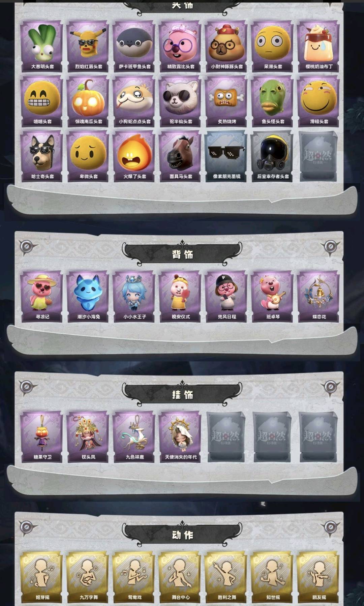Choose the 惊魂南瓜头套 pumpkin headgear
The image size is (364, 606).
(88, 101)
